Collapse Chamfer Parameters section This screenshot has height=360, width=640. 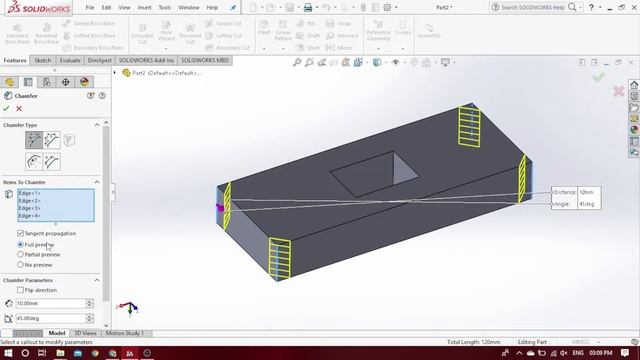97,280
